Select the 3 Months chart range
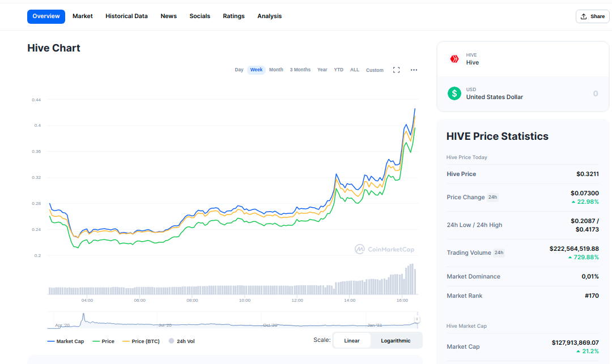 tap(300, 70)
